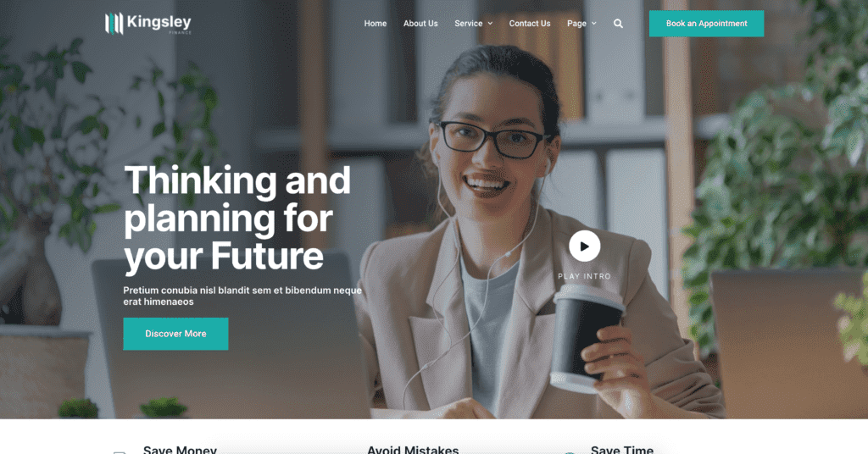Image resolution: width=868 pixels, height=454 pixels.
Task: Click the Kingsley logo bars icon
Action: (114, 23)
